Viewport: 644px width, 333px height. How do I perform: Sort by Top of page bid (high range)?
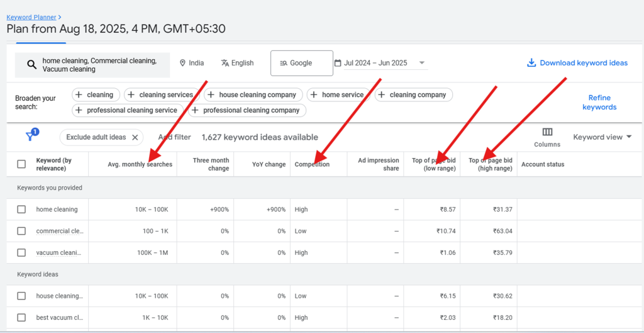pos(491,164)
